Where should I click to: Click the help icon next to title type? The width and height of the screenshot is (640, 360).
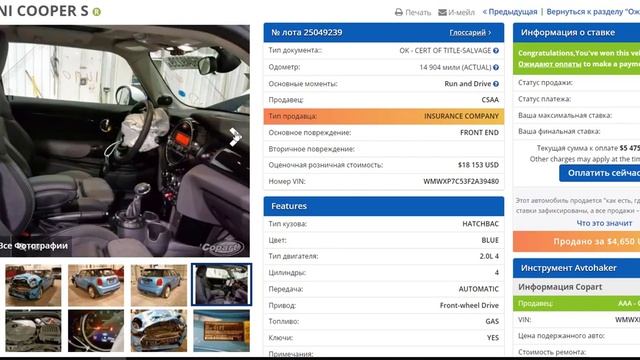click(496, 51)
